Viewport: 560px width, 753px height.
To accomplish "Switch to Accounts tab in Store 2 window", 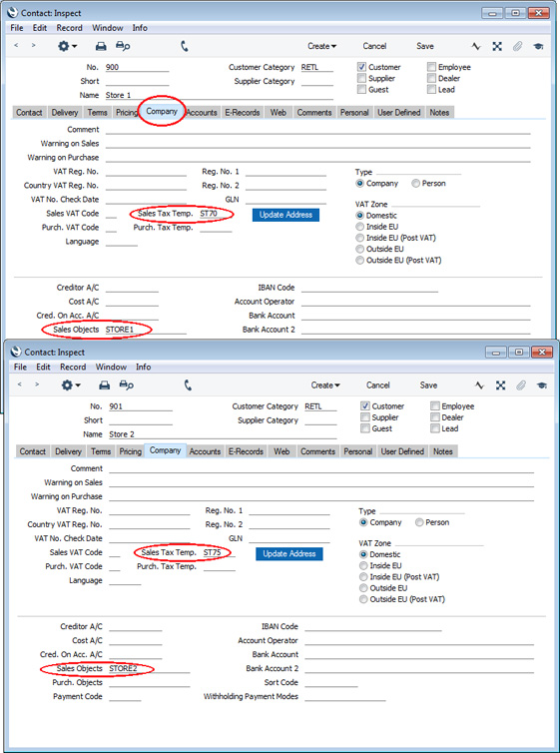I will [x=205, y=451].
